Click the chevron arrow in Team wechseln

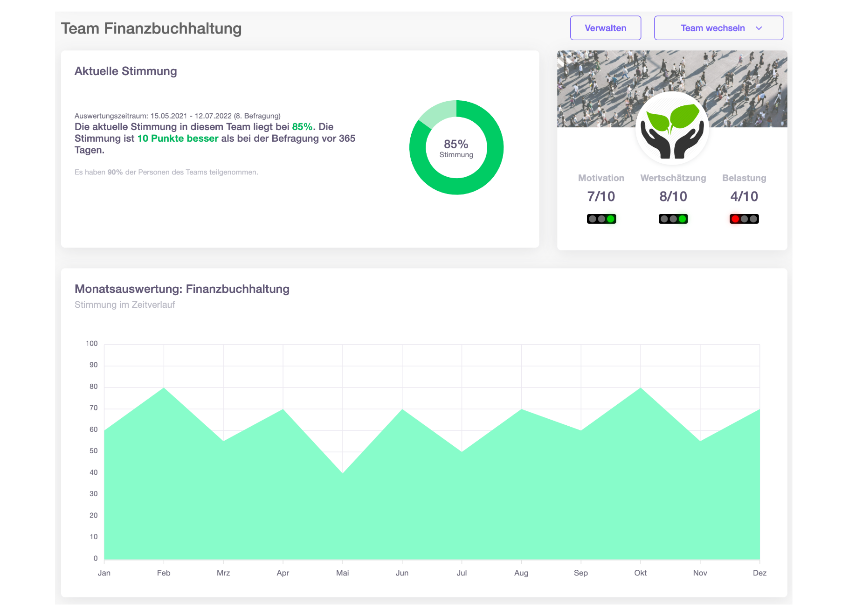[759, 28]
